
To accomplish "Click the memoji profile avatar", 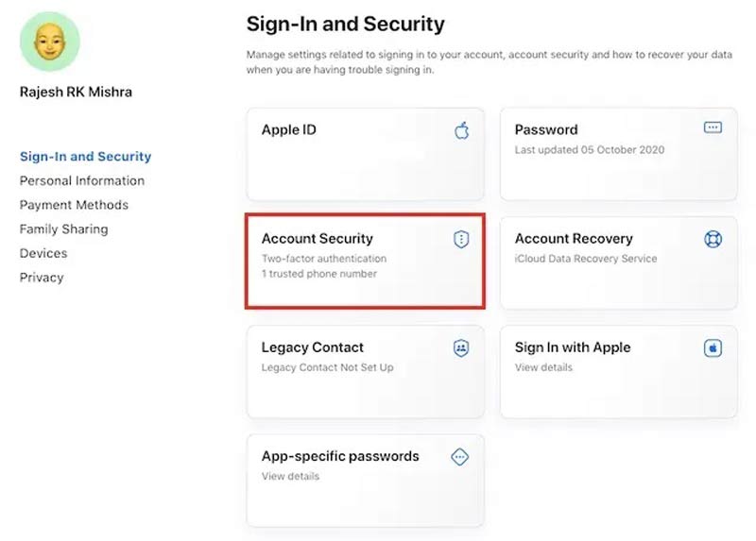I will click(x=49, y=42).
